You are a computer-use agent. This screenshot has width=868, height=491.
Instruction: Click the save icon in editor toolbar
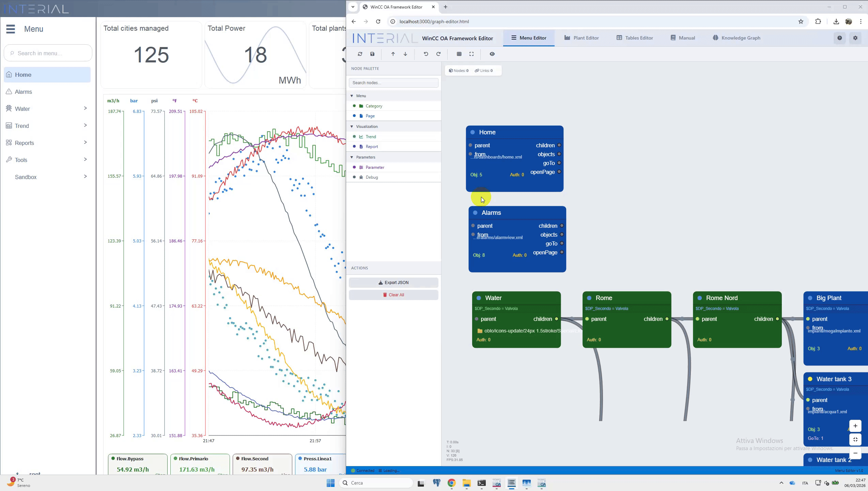372,54
